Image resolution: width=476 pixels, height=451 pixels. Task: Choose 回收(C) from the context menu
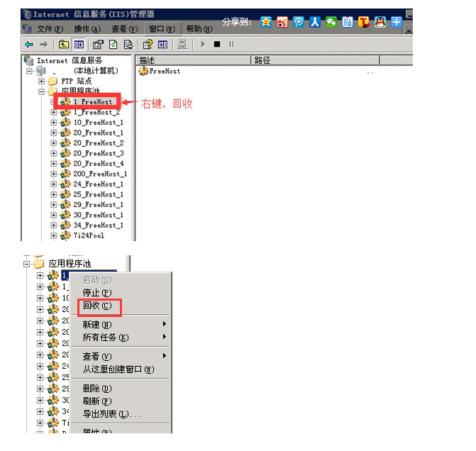coord(97,306)
